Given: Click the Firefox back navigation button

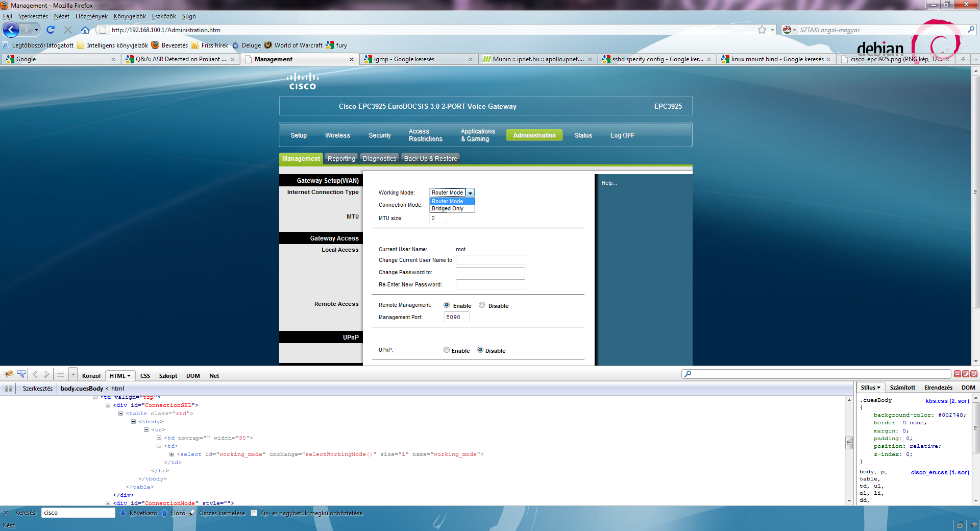Looking at the screenshot, I should (11, 30).
